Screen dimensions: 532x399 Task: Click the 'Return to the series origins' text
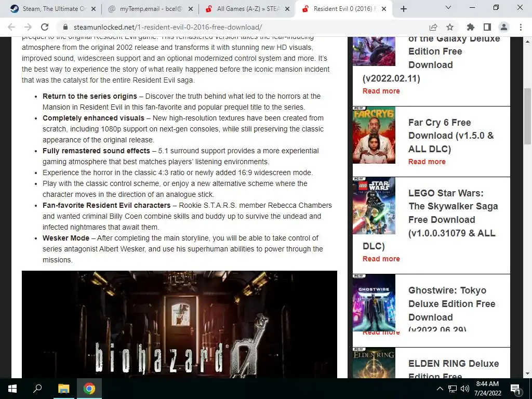[90, 96]
